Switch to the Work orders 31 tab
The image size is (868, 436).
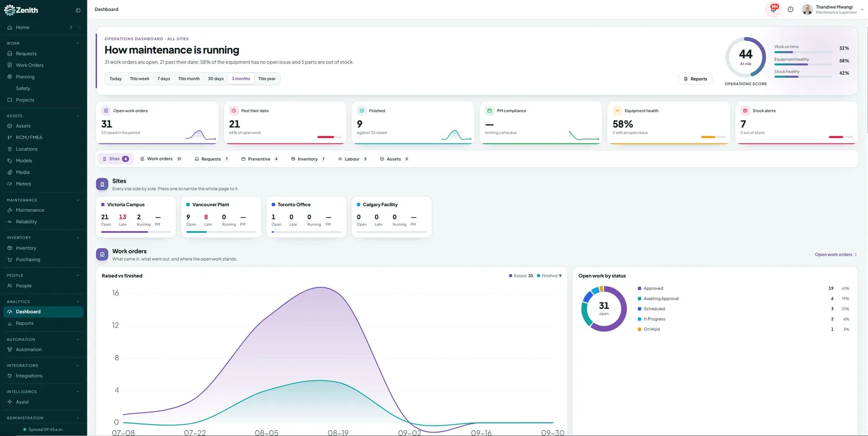click(161, 159)
